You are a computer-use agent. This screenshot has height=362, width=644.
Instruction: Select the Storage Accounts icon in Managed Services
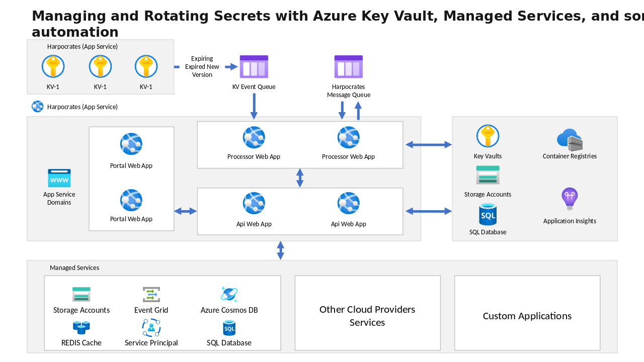pos(82,294)
